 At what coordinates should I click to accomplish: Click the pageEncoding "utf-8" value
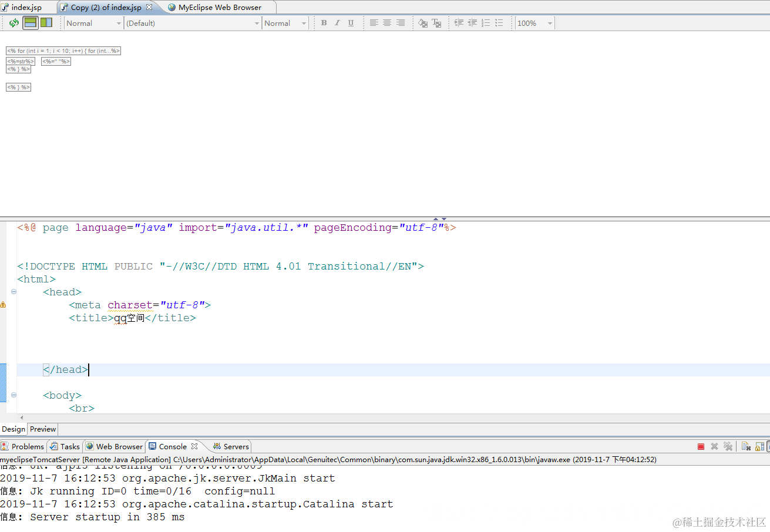(x=421, y=228)
